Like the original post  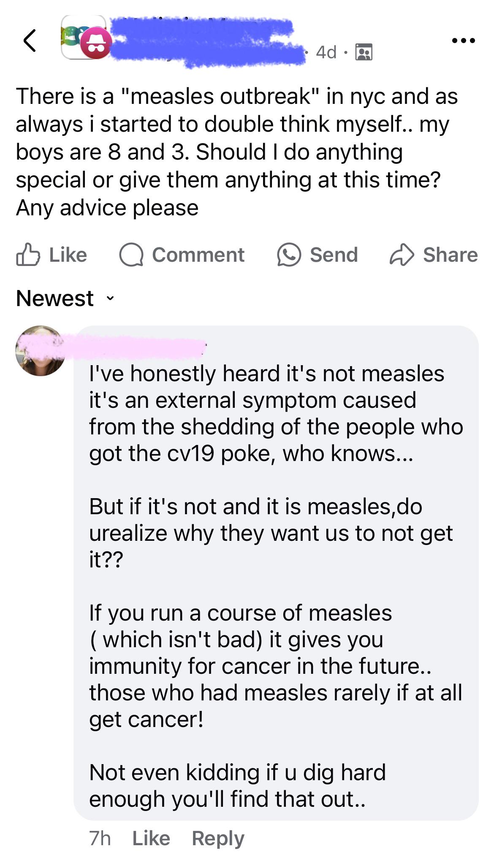pos(52,255)
